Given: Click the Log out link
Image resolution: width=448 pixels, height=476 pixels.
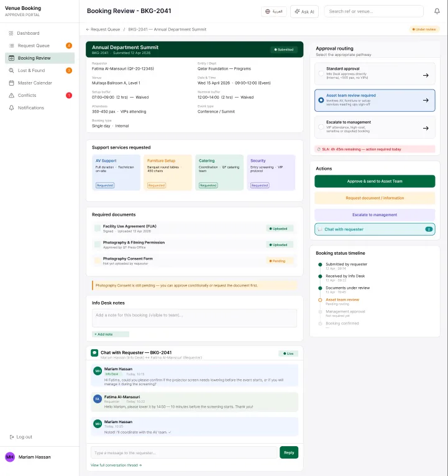Looking at the screenshot, I should pos(21,437).
